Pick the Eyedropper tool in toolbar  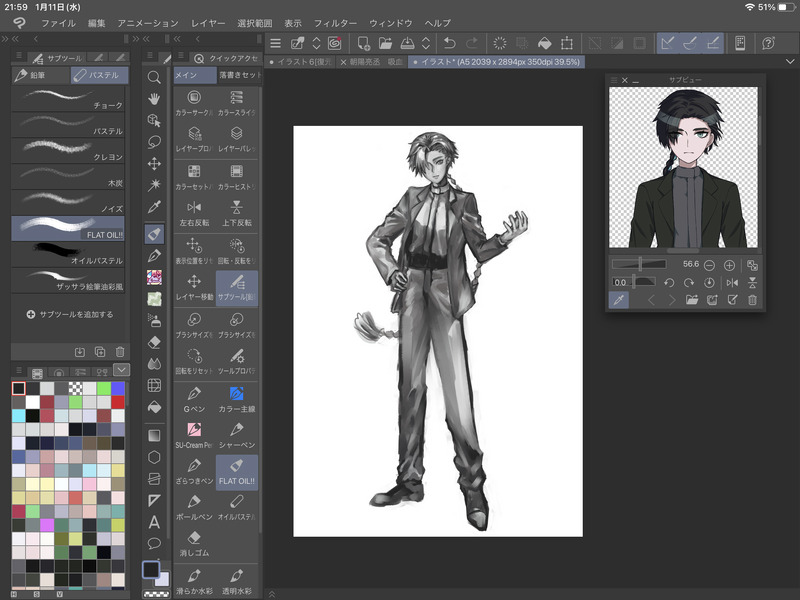[x=154, y=207]
